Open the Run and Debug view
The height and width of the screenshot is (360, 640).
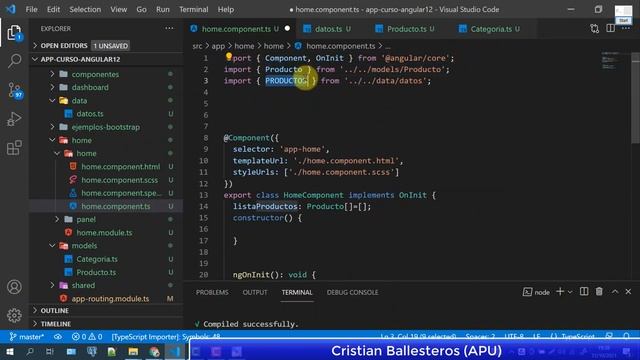point(14,119)
